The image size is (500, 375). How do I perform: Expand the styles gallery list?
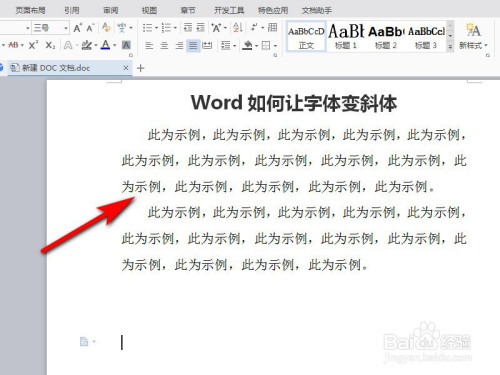click(450, 47)
